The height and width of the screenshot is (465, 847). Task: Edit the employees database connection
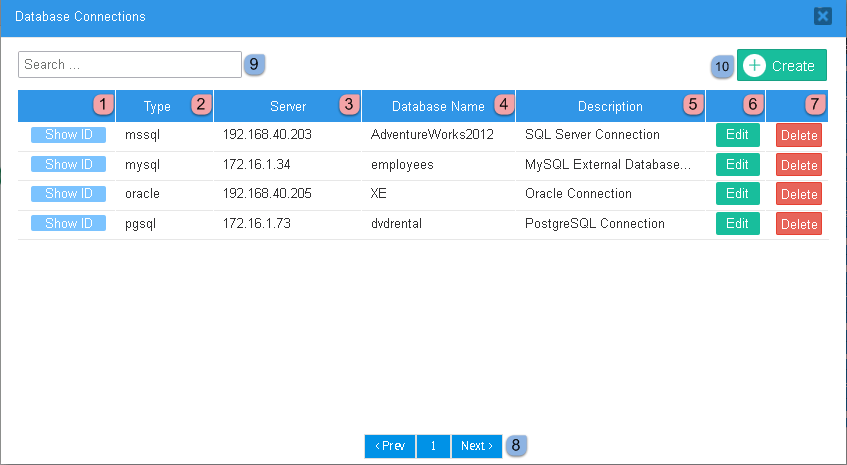(x=736, y=165)
